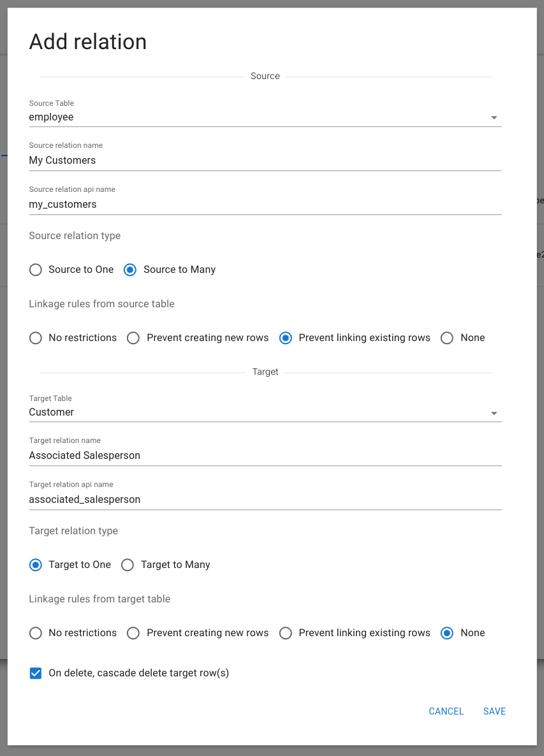Click the SAVE button
This screenshot has height=756, width=544.
[494, 711]
